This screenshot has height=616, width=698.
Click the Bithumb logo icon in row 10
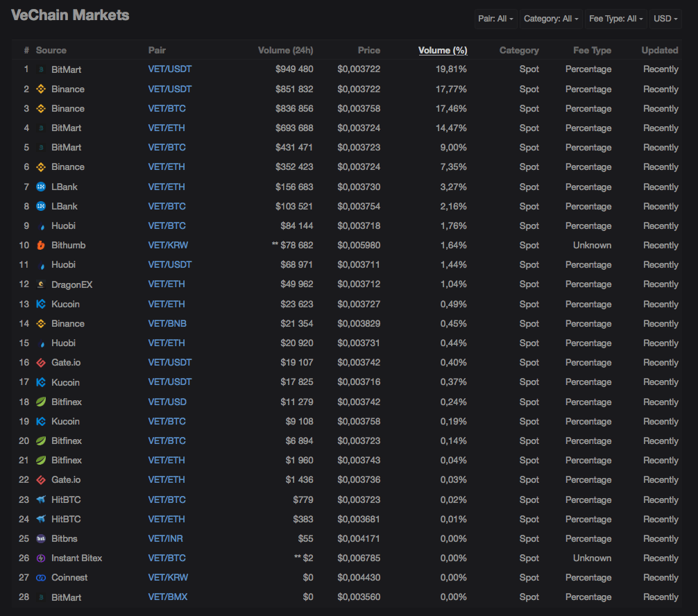(x=41, y=246)
